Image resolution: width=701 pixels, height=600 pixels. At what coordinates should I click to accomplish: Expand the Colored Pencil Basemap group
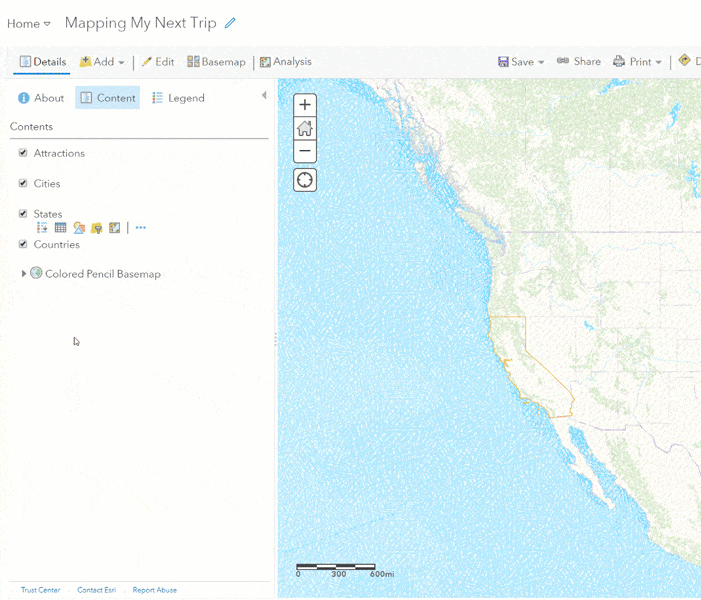coord(24,274)
